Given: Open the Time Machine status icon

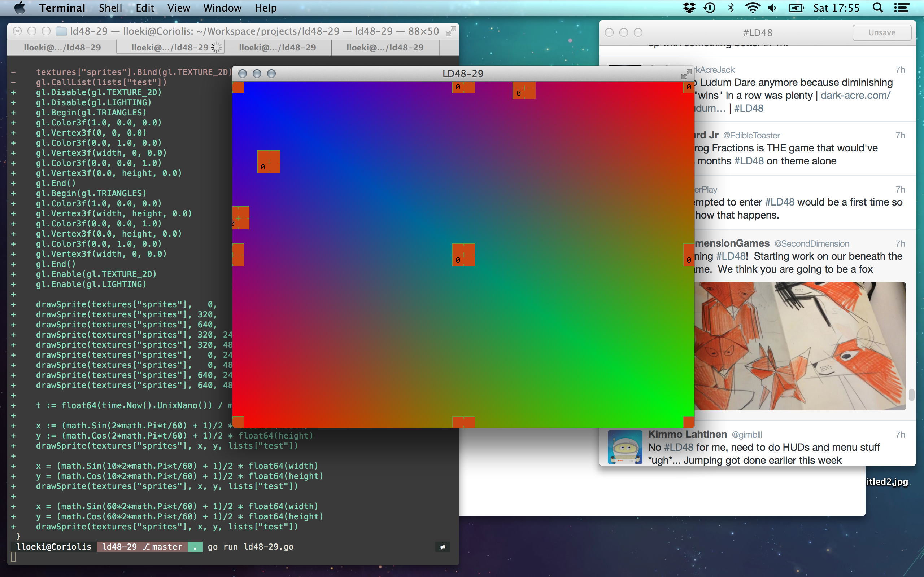Looking at the screenshot, I should click(x=709, y=8).
